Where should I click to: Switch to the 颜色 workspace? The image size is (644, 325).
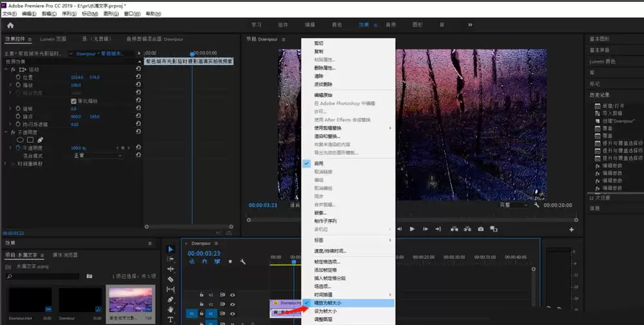pyautogui.click(x=337, y=25)
